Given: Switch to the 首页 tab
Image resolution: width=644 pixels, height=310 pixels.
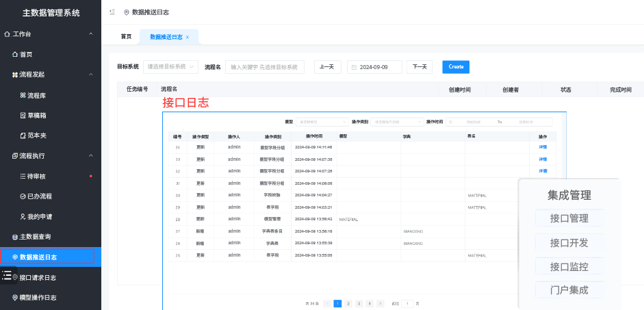Looking at the screenshot, I should point(126,37).
